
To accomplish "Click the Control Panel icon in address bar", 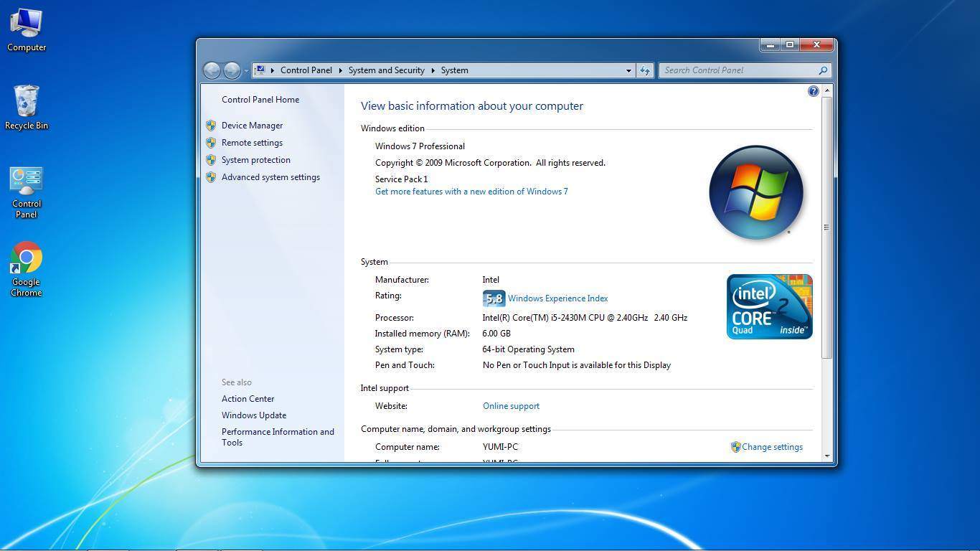I will [x=260, y=70].
